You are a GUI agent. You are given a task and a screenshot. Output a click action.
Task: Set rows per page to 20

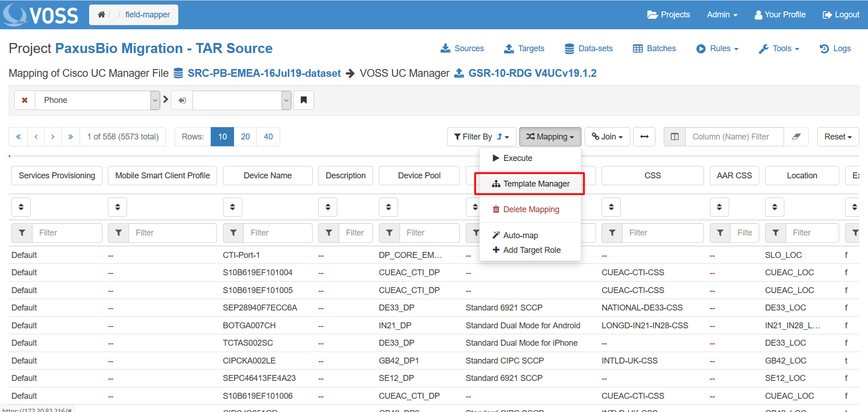(x=245, y=137)
